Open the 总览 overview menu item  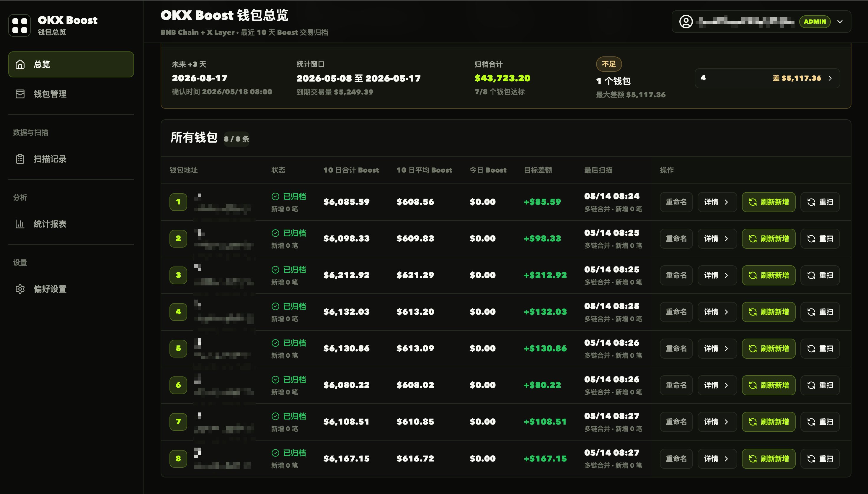tap(71, 64)
